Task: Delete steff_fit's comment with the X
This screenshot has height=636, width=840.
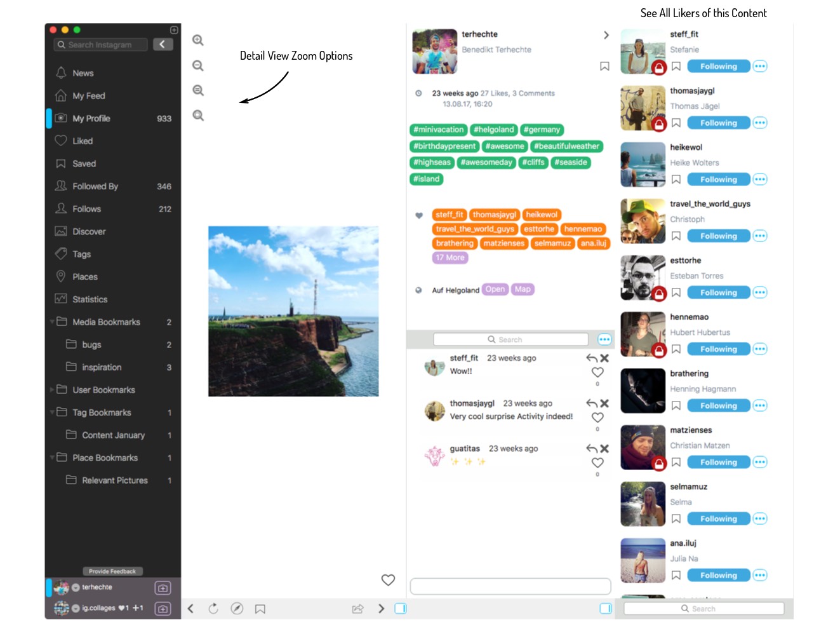Action: click(604, 358)
